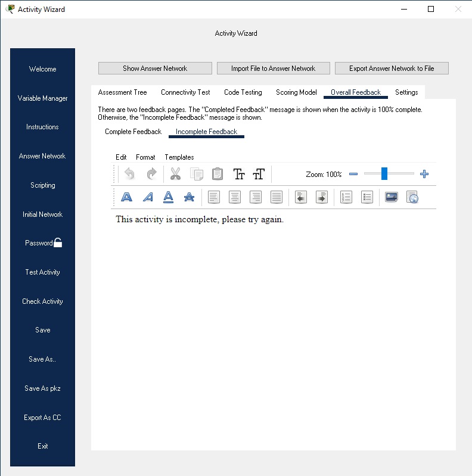Image resolution: width=472 pixels, height=476 pixels.
Task: Click Save in the sidebar
Action: 42,330
